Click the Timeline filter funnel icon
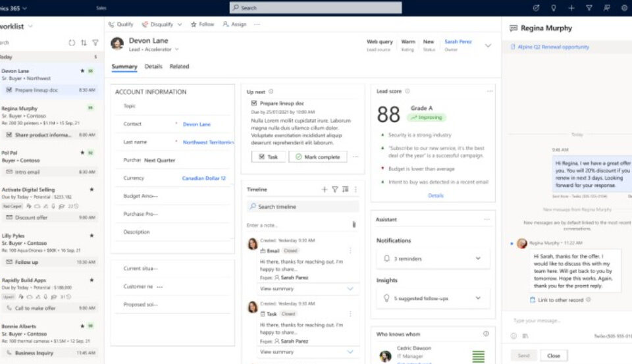Image resolution: width=632 pixels, height=364 pixels. click(x=334, y=190)
